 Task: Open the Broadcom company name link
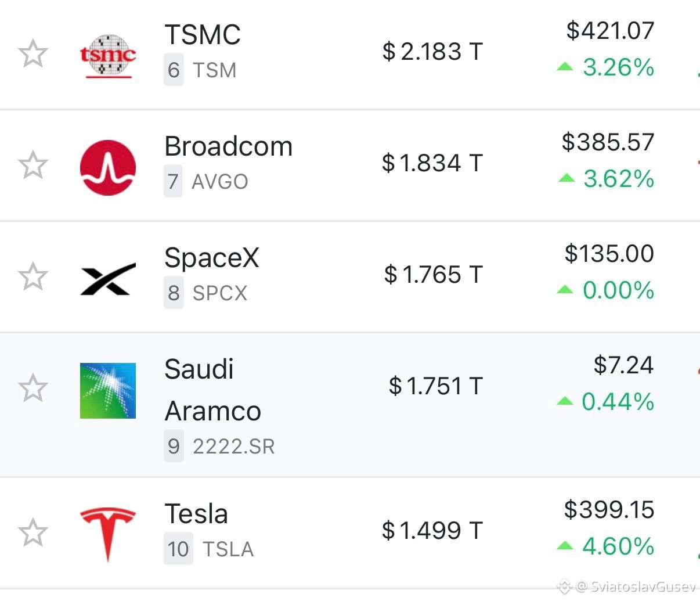[229, 146]
